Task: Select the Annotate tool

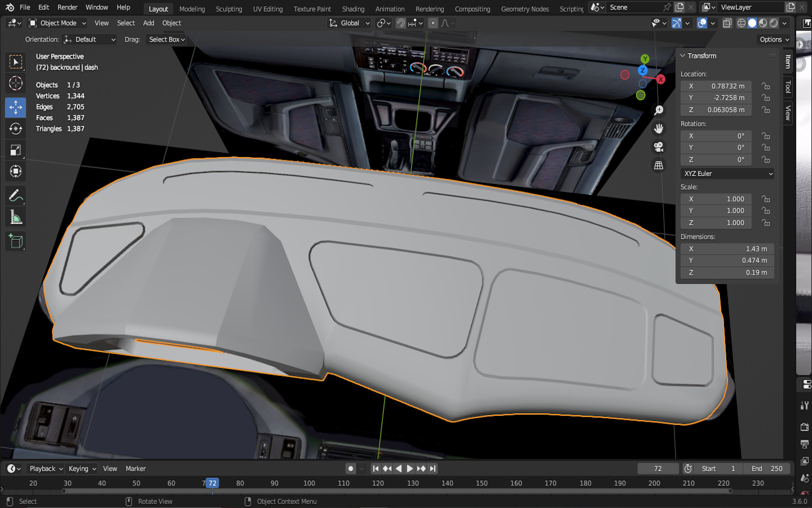Action: tap(16, 196)
